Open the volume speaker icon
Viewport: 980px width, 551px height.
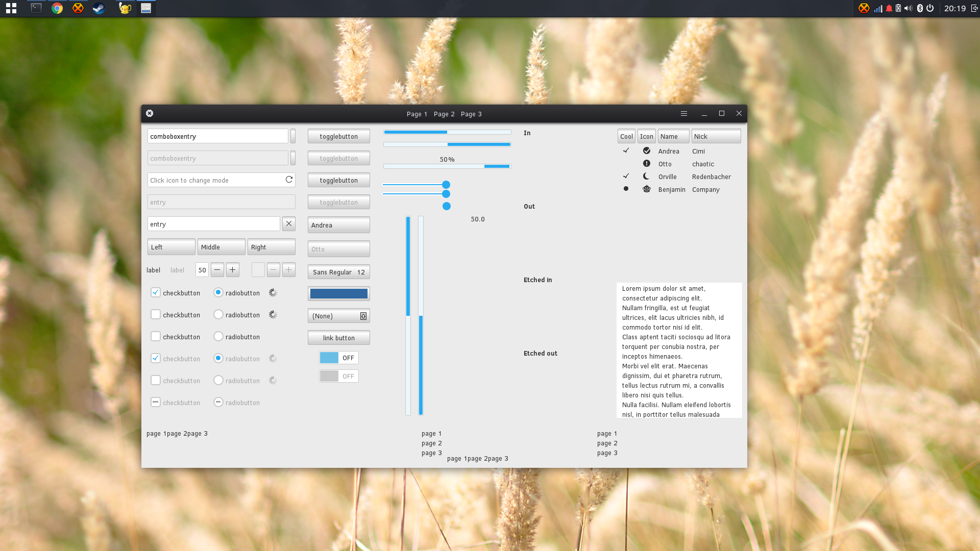908,8
